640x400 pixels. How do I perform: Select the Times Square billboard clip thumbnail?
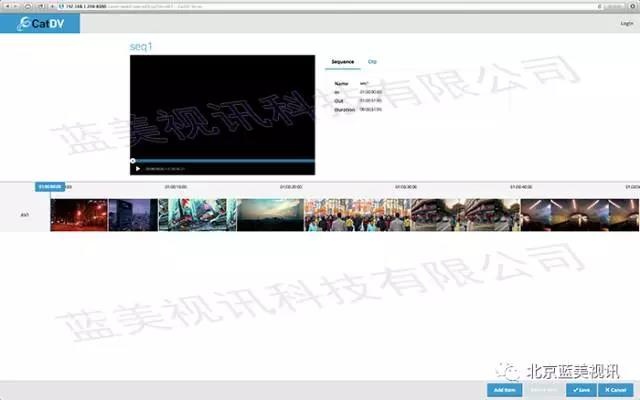click(198, 215)
